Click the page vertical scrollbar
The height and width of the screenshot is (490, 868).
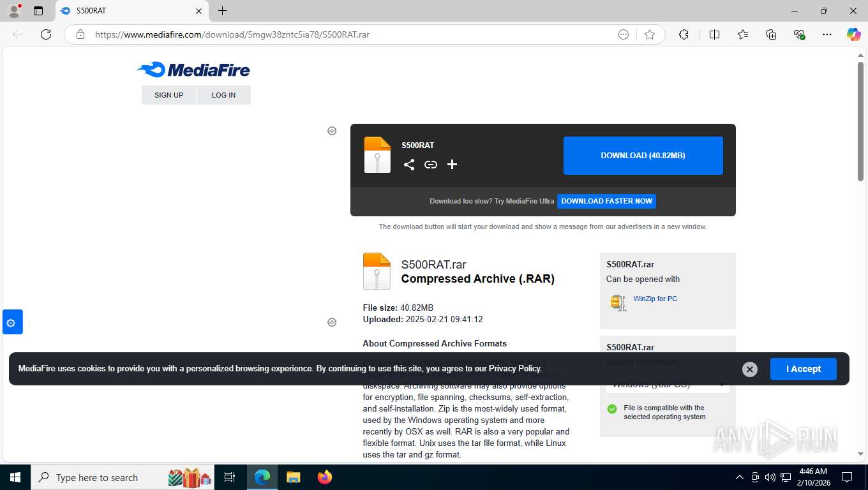click(x=860, y=122)
